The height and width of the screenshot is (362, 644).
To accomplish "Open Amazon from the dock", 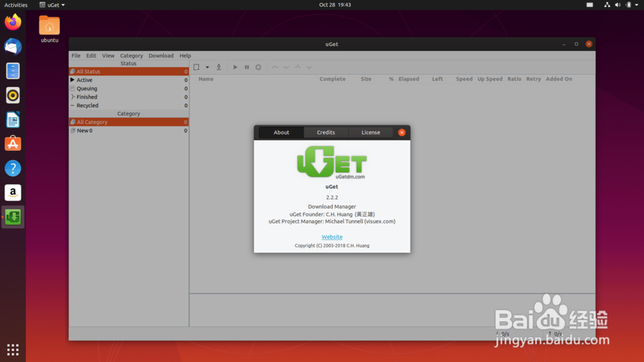I will [x=13, y=193].
